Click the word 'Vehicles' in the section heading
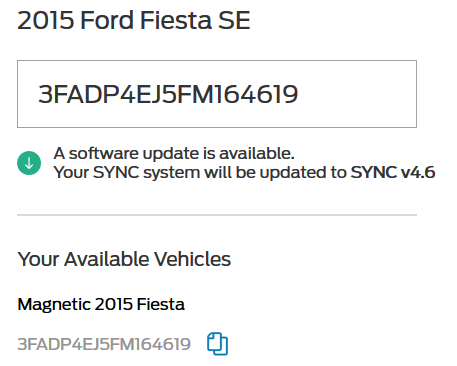The image size is (457, 366). [192, 259]
